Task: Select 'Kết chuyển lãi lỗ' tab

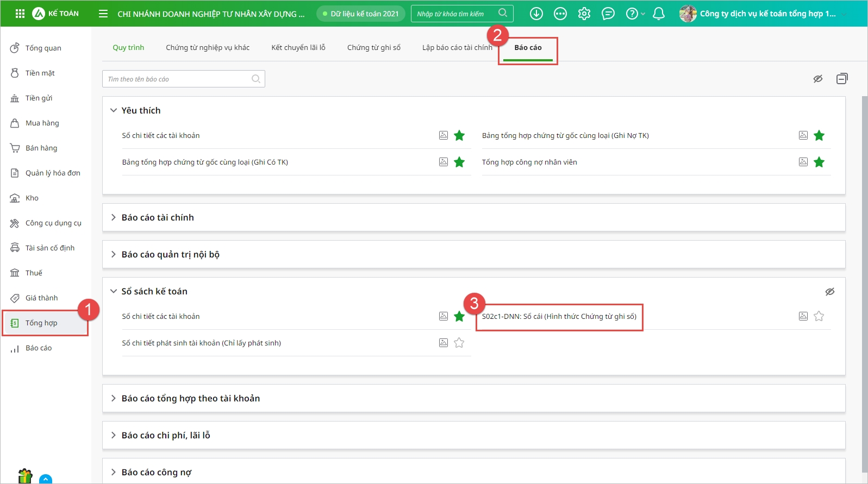Action: [x=298, y=48]
